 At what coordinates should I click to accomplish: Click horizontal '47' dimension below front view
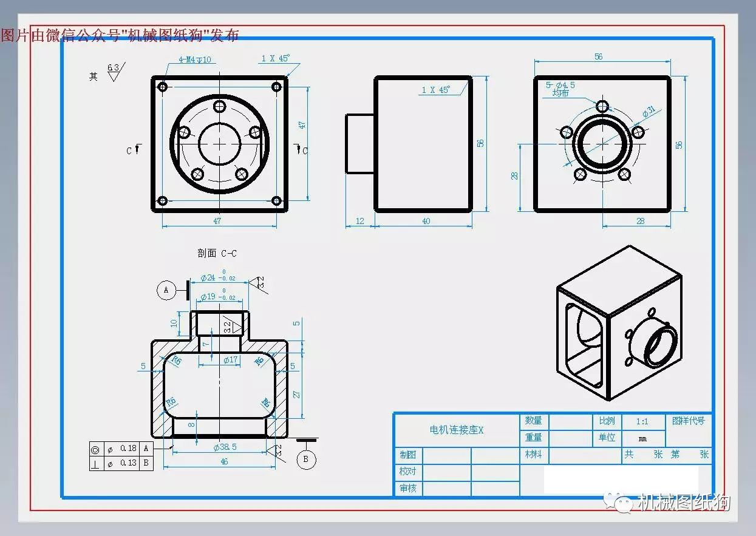click(217, 221)
